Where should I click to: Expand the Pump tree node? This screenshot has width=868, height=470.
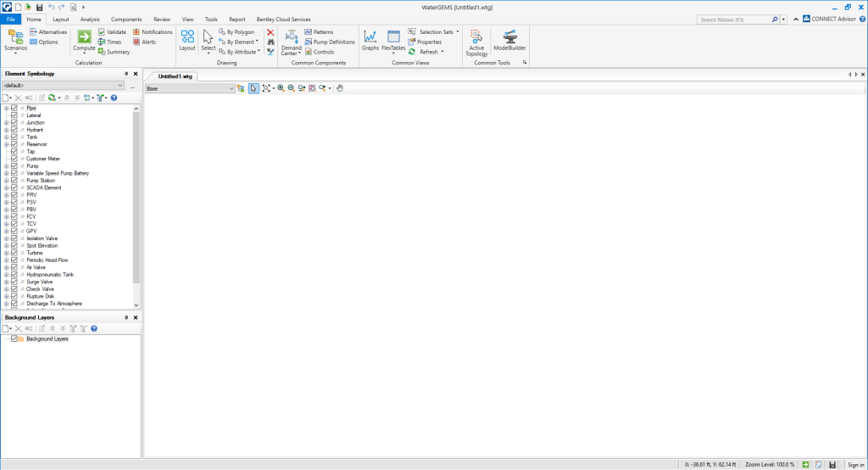coord(7,165)
